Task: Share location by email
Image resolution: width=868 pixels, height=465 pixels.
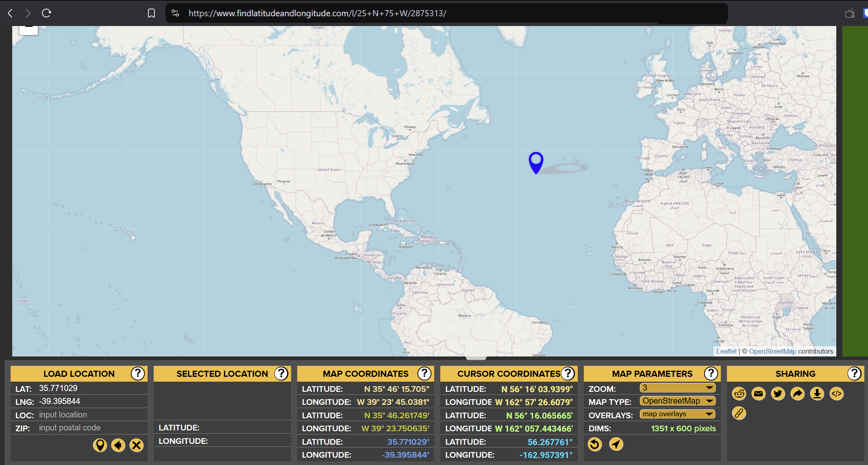Action: (x=759, y=393)
